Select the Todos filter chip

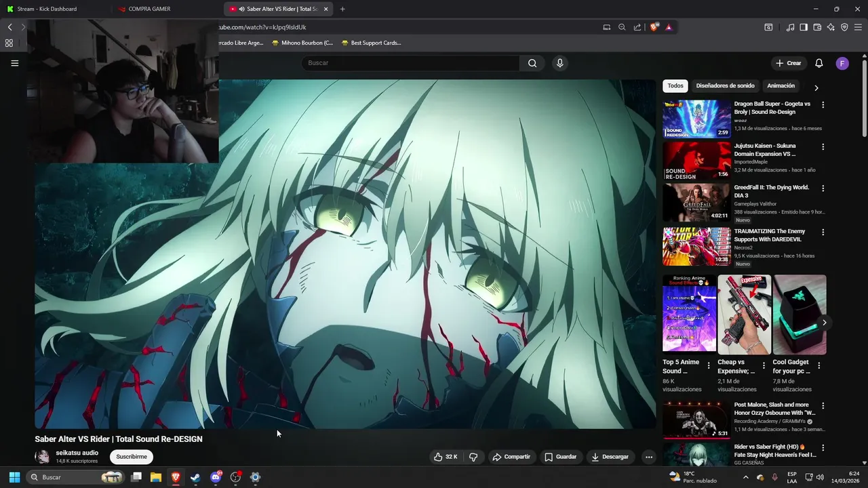[x=675, y=86]
